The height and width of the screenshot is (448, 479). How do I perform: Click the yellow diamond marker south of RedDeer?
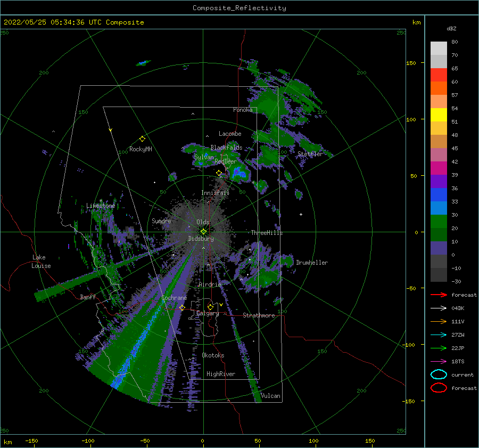219,173
